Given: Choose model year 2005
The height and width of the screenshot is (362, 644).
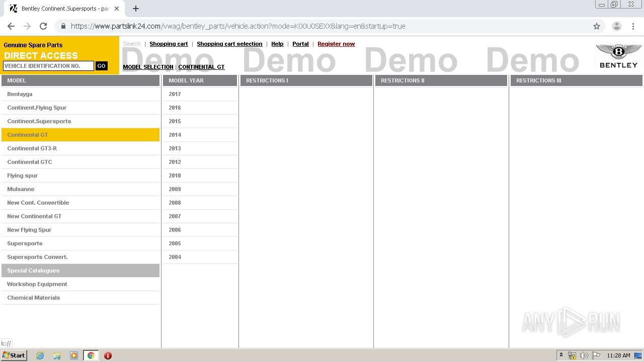Looking at the screenshot, I should (x=200, y=243).
